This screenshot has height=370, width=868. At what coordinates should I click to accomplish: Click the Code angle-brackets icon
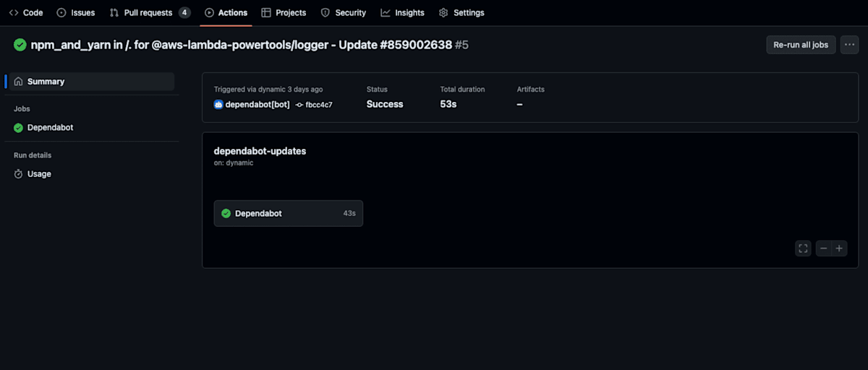(13, 12)
